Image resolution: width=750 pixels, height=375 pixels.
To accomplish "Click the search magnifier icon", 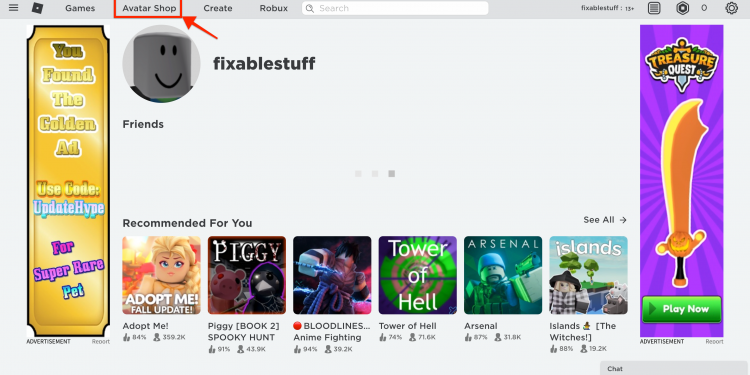I will tap(310, 8).
